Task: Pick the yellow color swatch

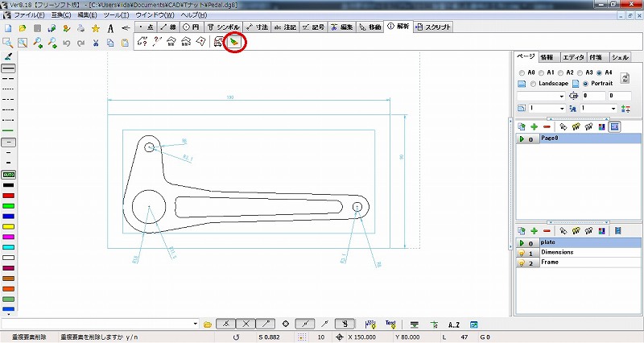Action: pos(9,227)
